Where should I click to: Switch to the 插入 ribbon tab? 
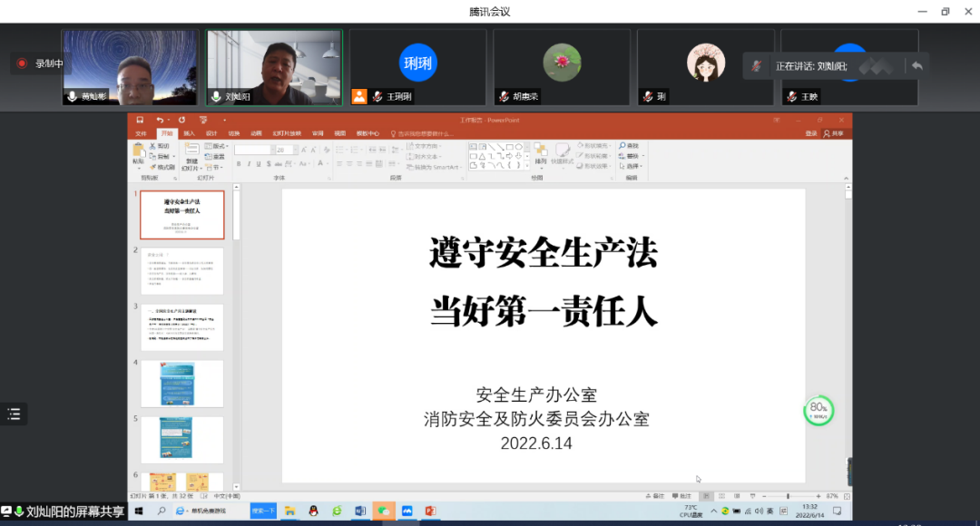click(189, 133)
